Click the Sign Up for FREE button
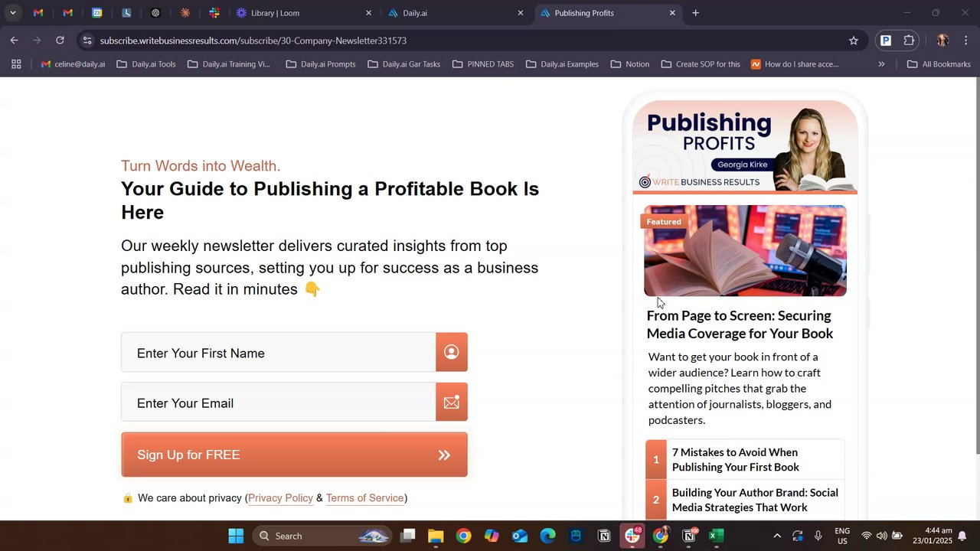This screenshot has height=551, width=980. pos(294,455)
